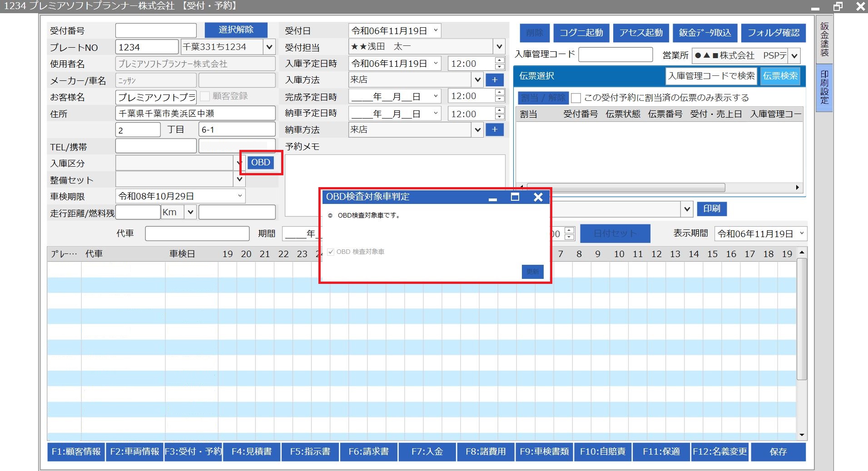Click plus button beside 納車方法

pos(495,130)
